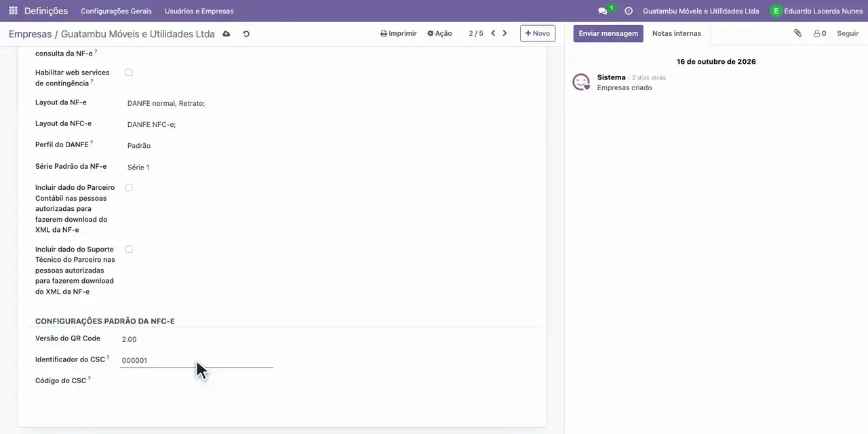Click the pager counter 2 / 5
The height and width of the screenshot is (434, 868).
pyautogui.click(x=476, y=33)
